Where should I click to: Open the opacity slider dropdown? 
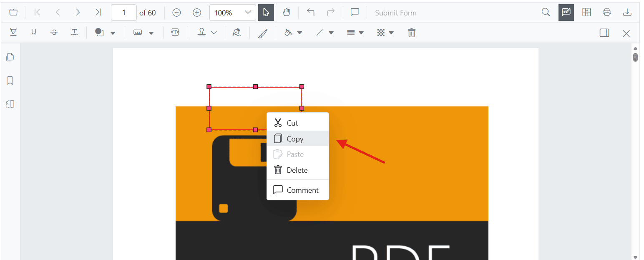click(385, 33)
